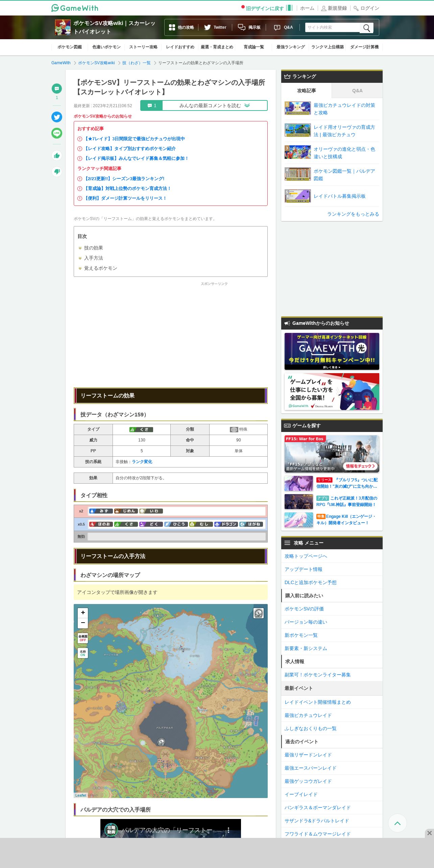Jump to 覚えるポケモン in contents

100,268
